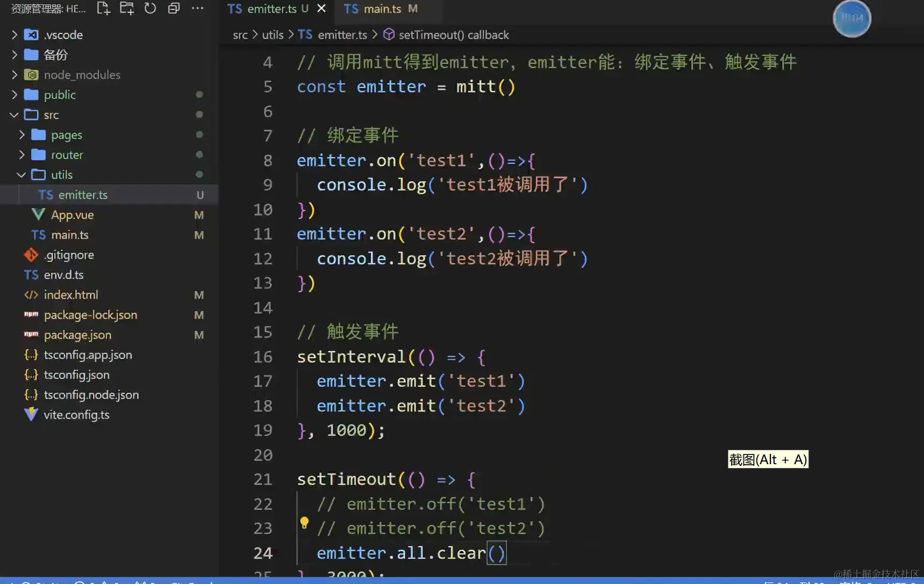Collapse the src folder
This screenshot has width=924, height=584.
[15, 115]
